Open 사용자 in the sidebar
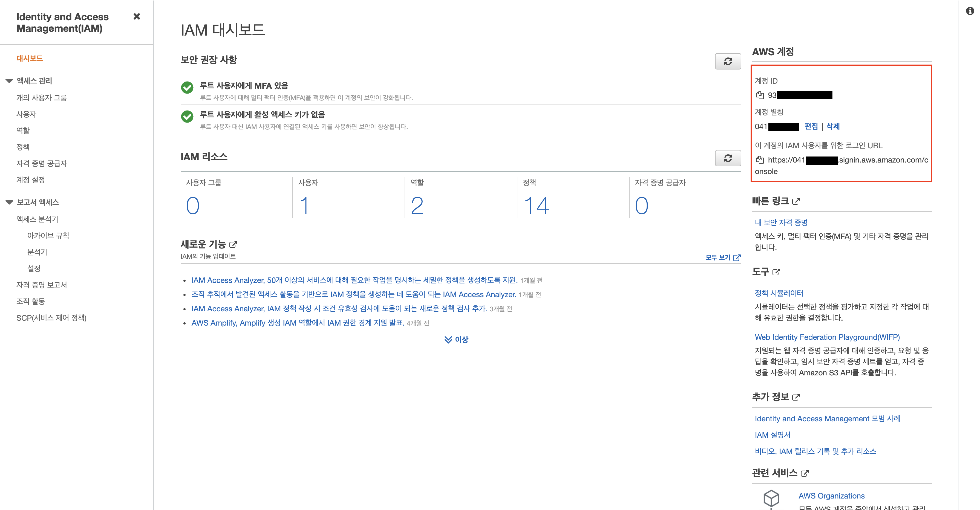The width and height of the screenshot is (980, 510). click(26, 114)
